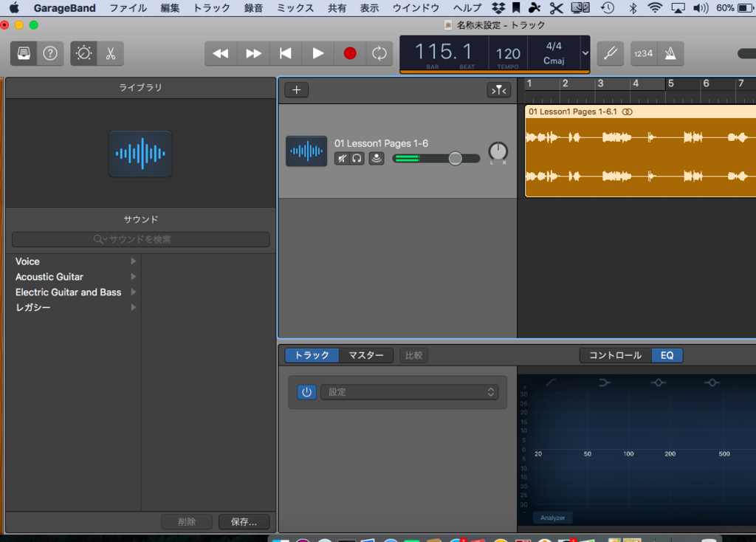Toggle the EQ power button

(306, 392)
